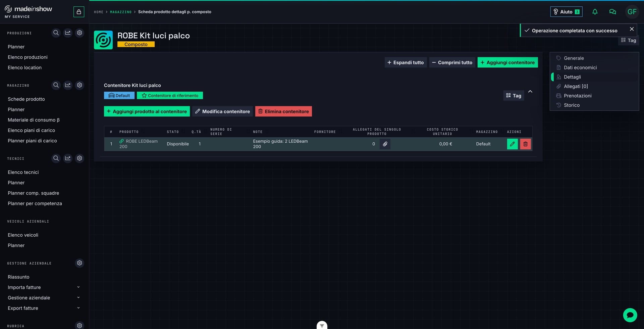The width and height of the screenshot is (644, 329).
Task: Open search in Tecnici section
Action: 56,158
